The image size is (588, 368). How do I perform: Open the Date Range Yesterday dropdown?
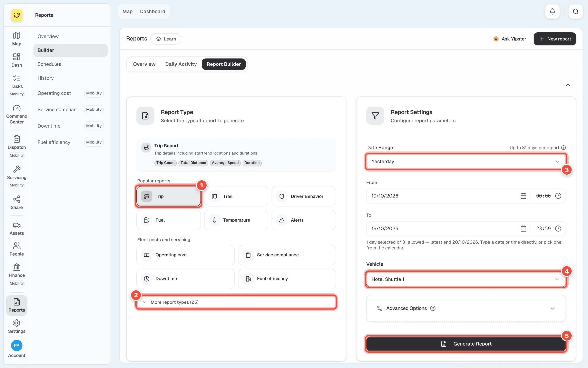(x=466, y=161)
